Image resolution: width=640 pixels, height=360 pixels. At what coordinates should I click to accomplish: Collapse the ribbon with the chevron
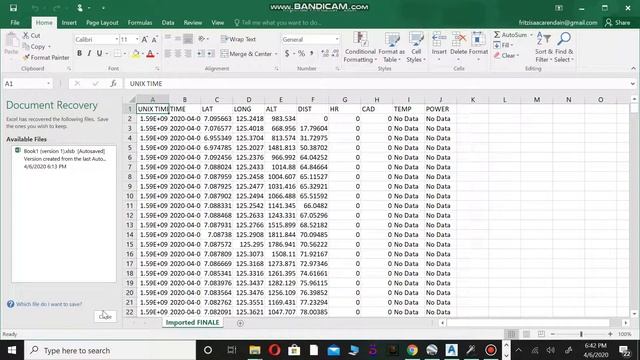click(x=633, y=69)
